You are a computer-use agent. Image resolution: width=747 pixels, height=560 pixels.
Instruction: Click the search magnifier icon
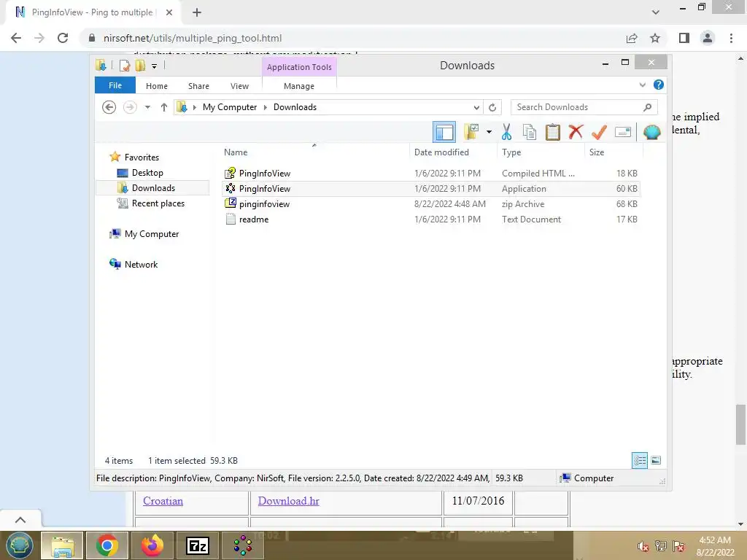click(647, 107)
